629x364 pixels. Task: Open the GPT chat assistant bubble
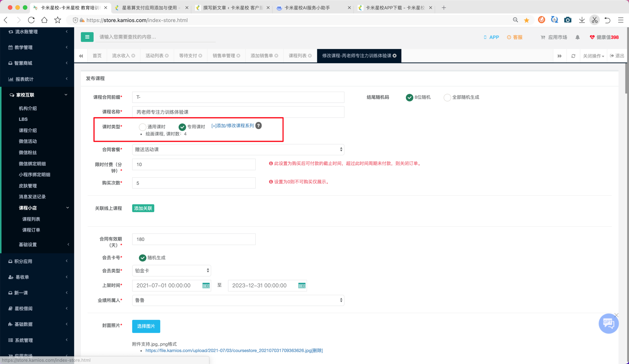[x=608, y=323]
